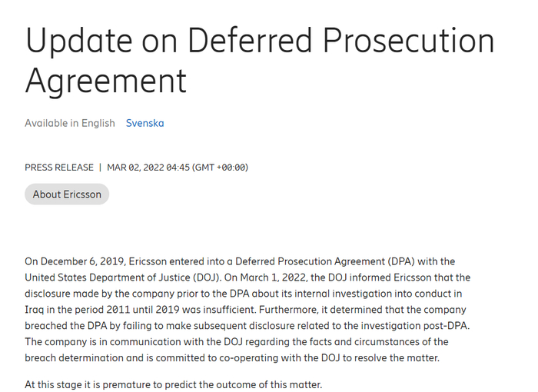The width and height of the screenshot is (538, 392).
Task: Click the "Available in English" label
Action: coord(70,123)
